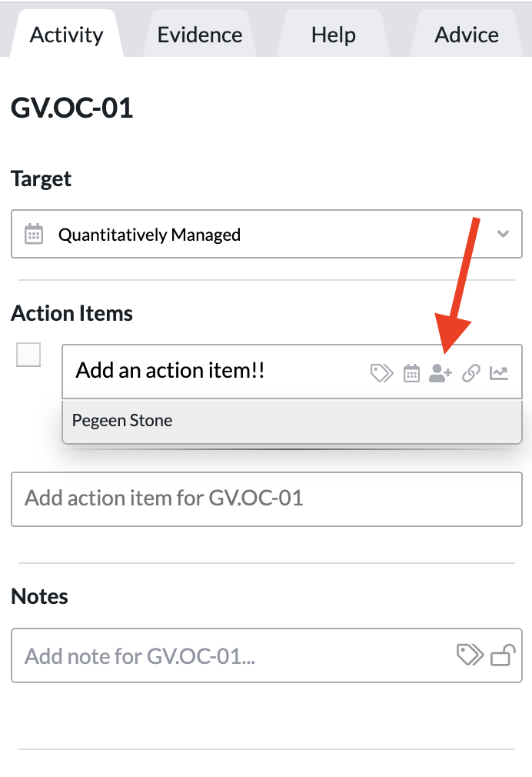Switch to the Evidence tab

[200, 35]
